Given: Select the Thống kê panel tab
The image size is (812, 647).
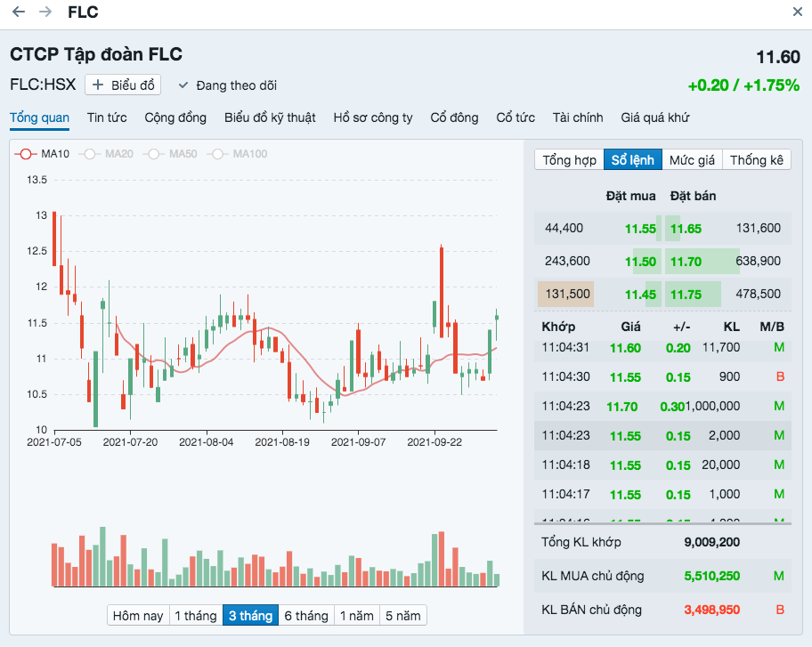Looking at the screenshot, I should (x=757, y=160).
